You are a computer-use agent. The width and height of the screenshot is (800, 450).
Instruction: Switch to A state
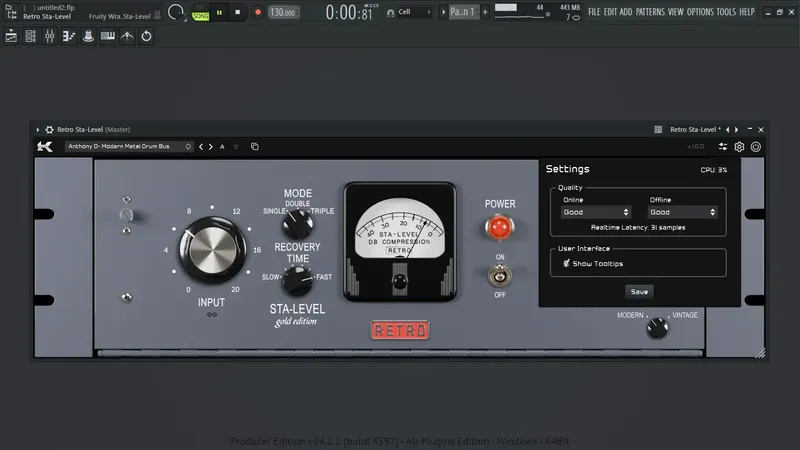[222, 147]
